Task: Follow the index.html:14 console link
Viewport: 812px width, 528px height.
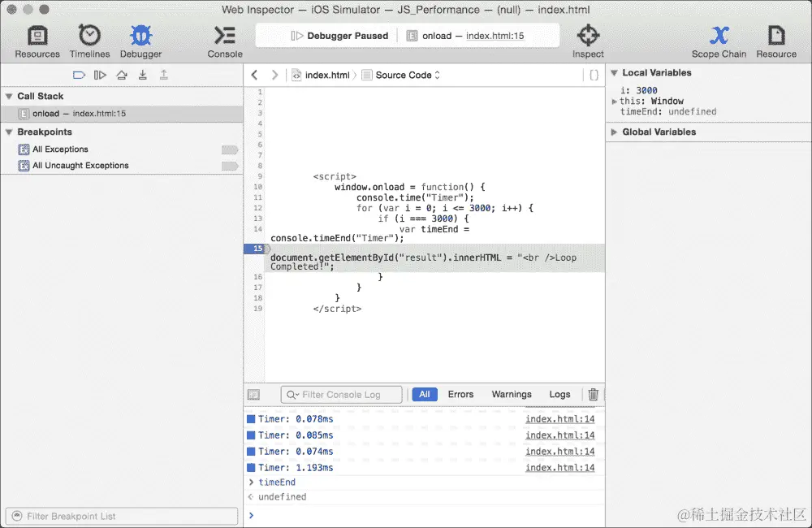Action: (x=561, y=419)
